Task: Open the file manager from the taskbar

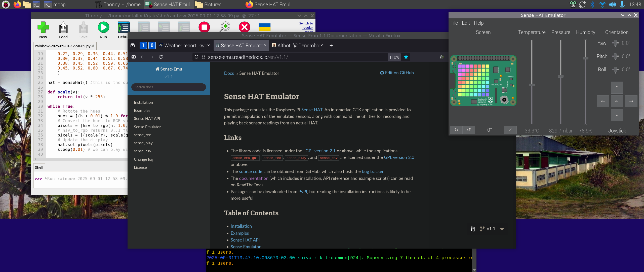Action: [x=27, y=5]
